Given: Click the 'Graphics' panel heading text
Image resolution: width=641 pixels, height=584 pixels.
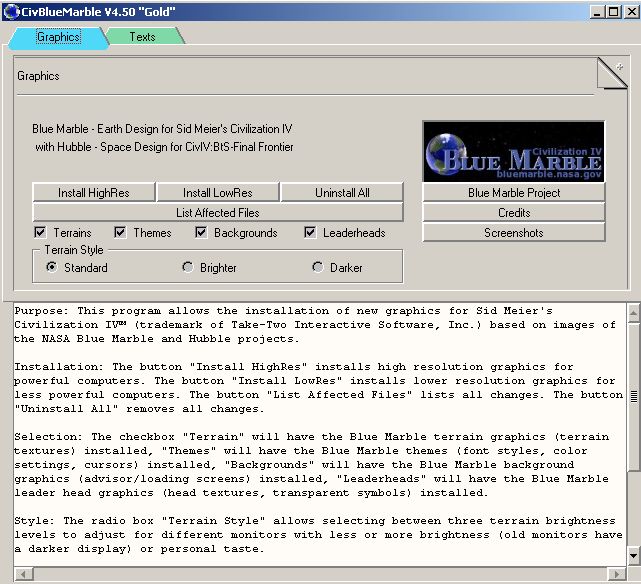Looking at the screenshot, I should [x=38, y=76].
